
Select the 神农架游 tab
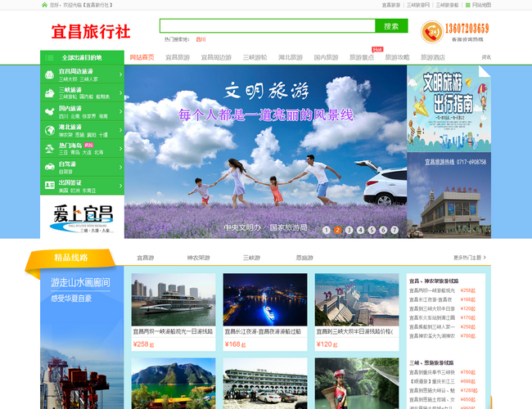[x=198, y=258]
